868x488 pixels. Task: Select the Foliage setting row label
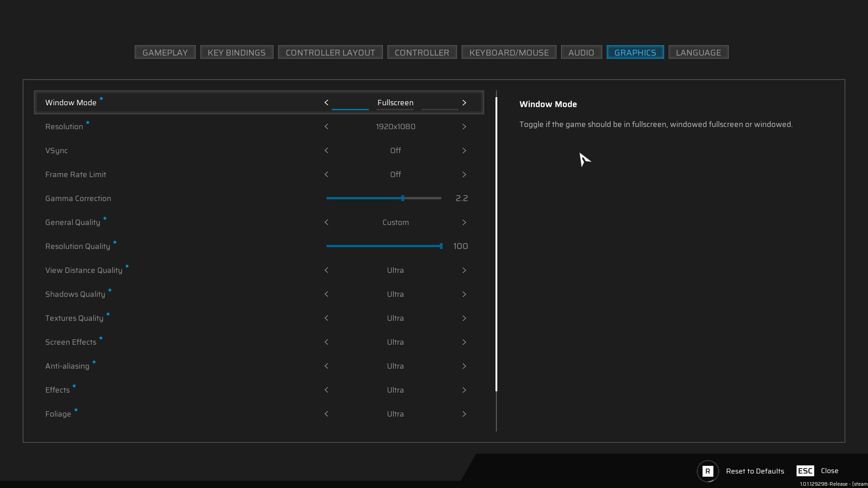[x=58, y=414]
